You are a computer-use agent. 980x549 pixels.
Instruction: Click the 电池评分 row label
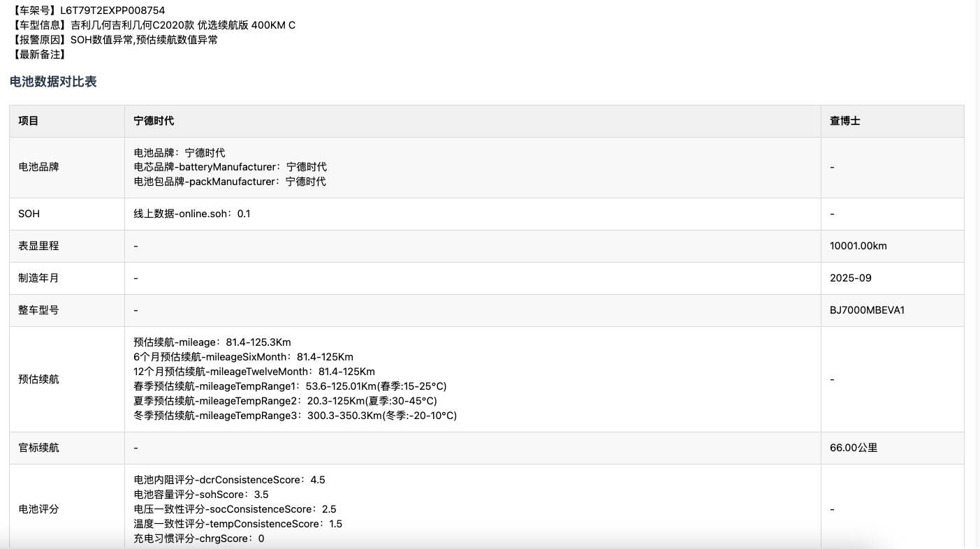pyautogui.click(x=38, y=510)
